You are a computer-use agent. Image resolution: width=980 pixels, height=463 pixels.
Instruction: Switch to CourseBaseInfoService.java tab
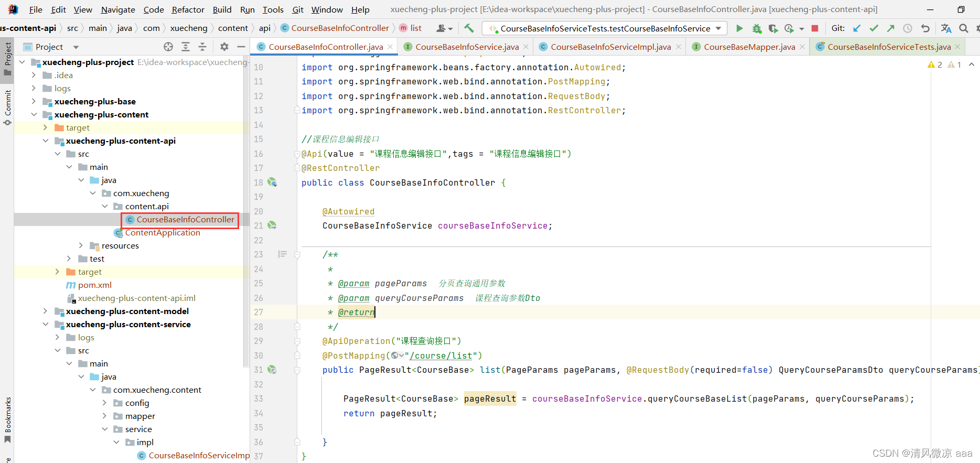[x=467, y=47]
